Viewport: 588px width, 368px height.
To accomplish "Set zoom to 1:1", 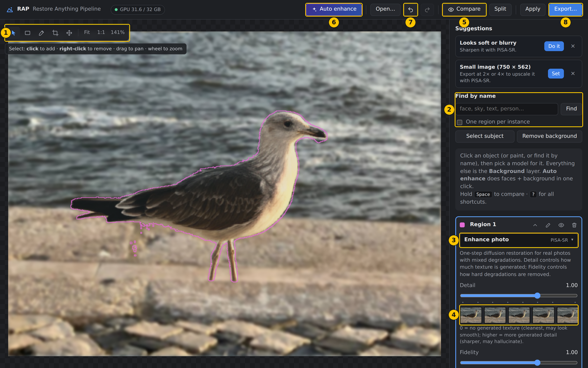I will 101,32.
